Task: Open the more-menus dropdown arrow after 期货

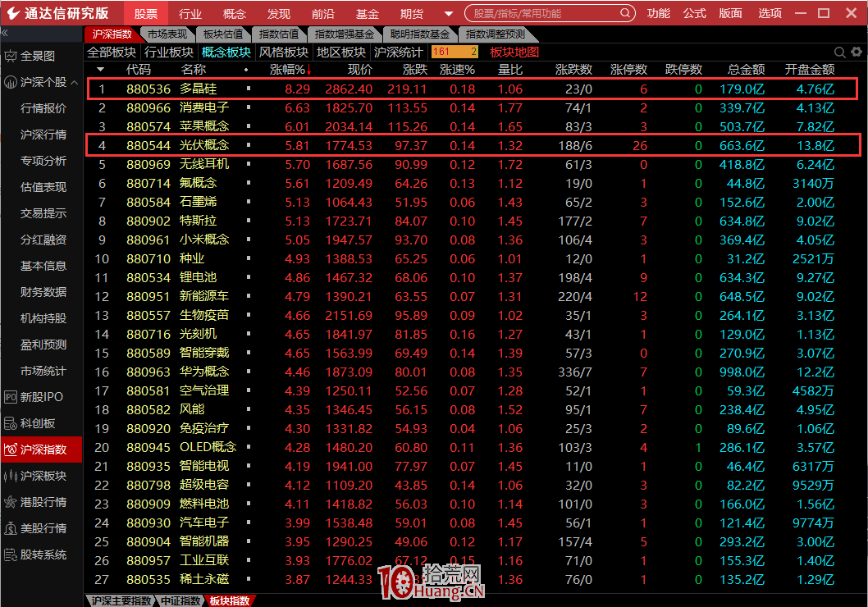Action: 449,14
